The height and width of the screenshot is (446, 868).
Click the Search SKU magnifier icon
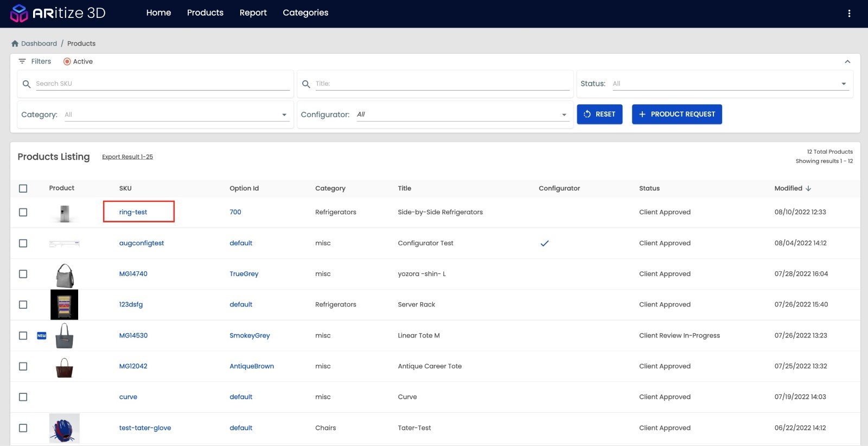(x=27, y=84)
